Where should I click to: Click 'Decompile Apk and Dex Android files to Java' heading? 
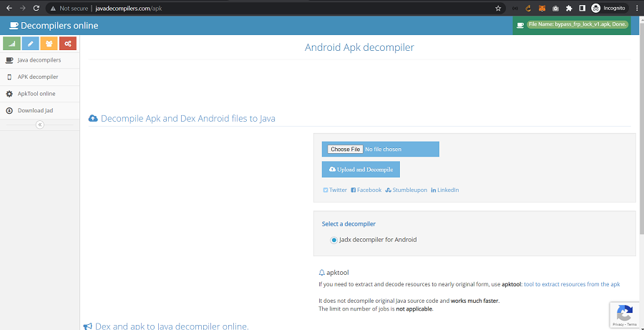(x=188, y=118)
